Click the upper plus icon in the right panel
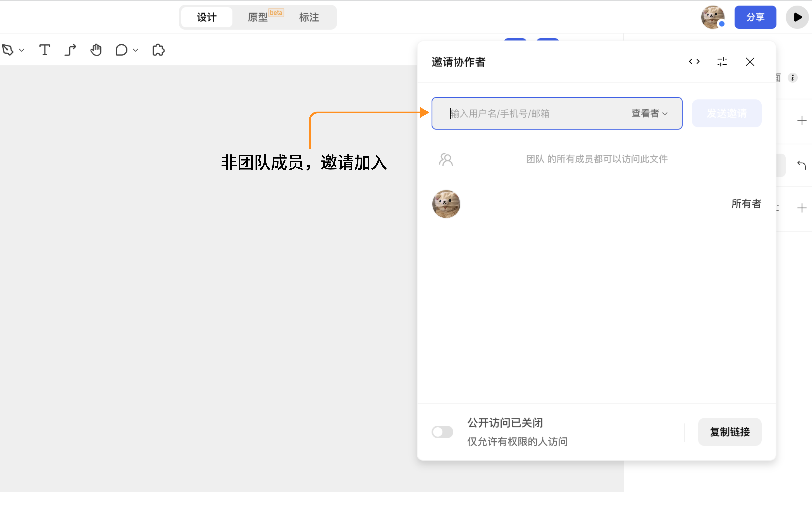The width and height of the screenshot is (812, 510). [802, 120]
